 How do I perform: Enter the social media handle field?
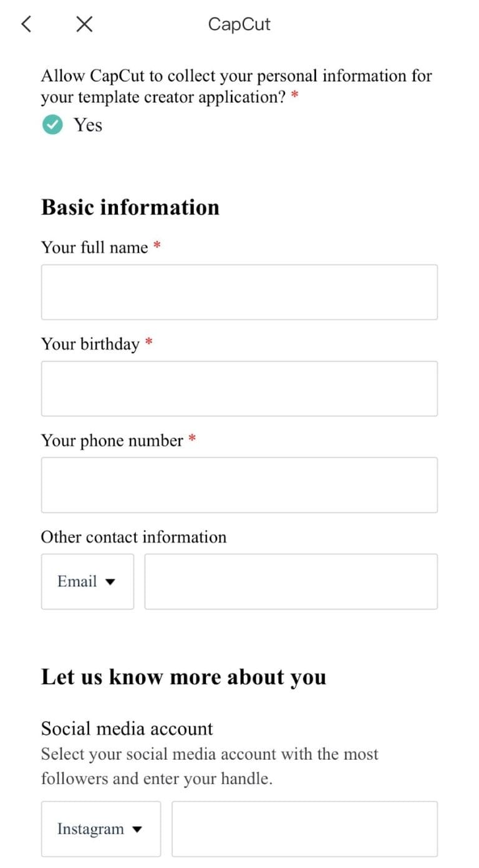tap(304, 829)
